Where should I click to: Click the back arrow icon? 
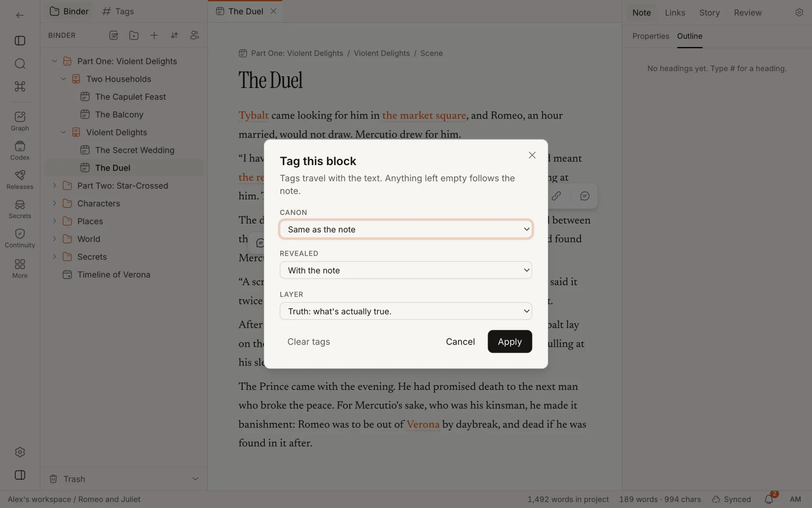20,15
